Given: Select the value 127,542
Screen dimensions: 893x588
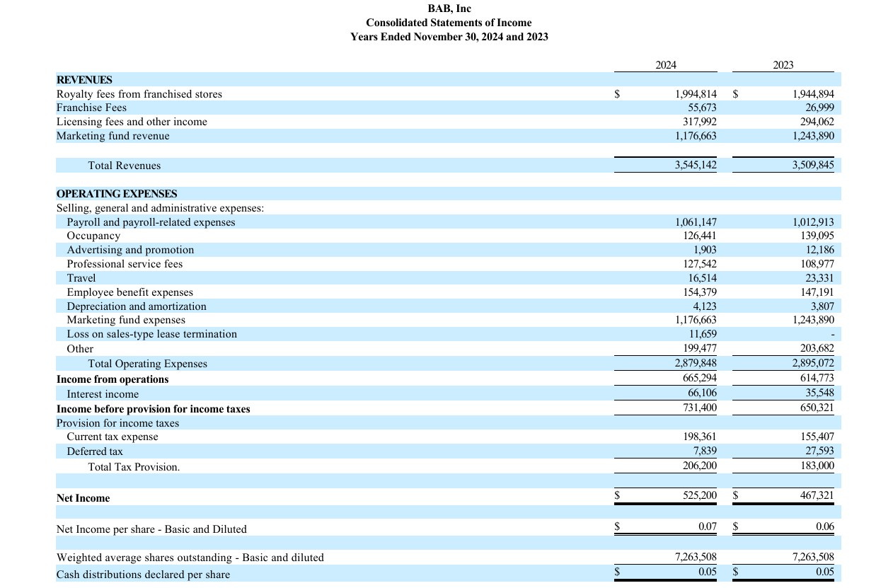Looking at the screenshot, I should point(699,264).
